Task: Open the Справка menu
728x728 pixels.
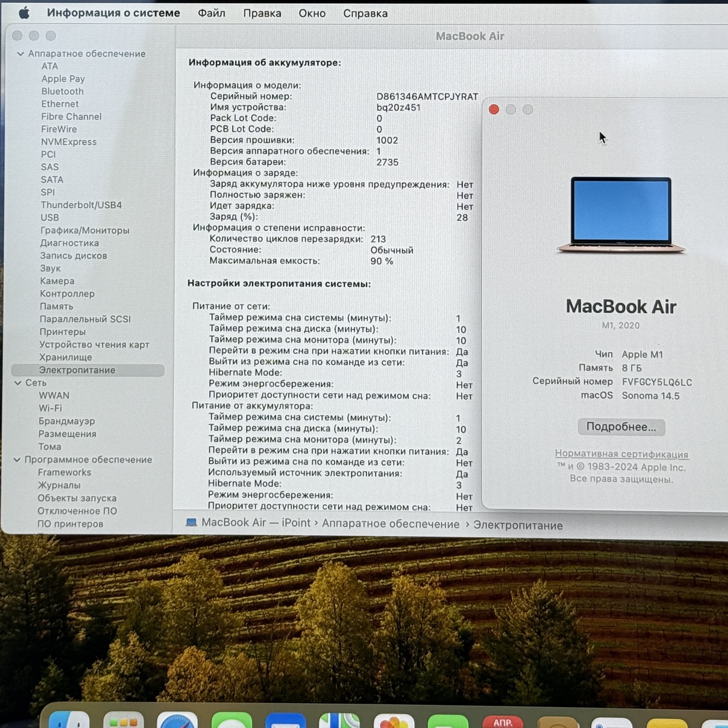Action: point(366,13)
